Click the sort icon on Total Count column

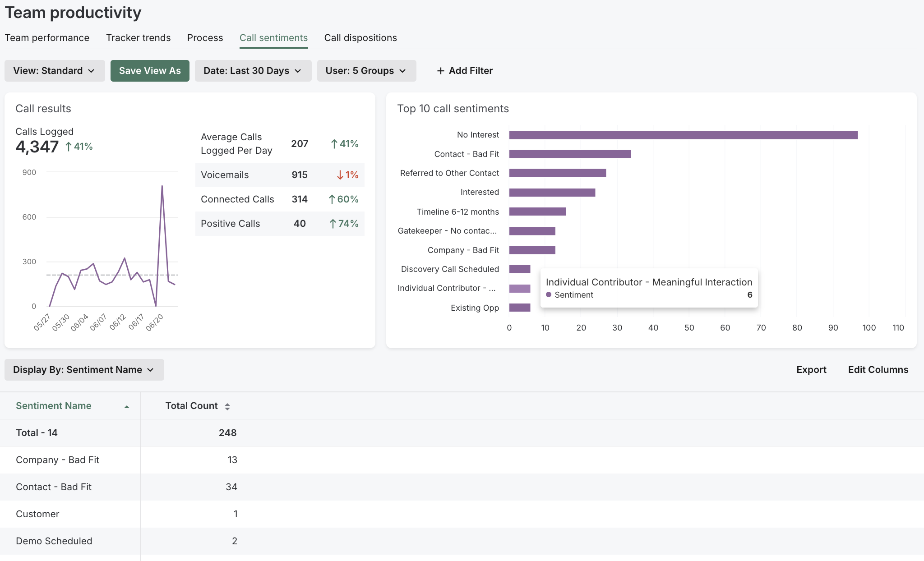228,405
